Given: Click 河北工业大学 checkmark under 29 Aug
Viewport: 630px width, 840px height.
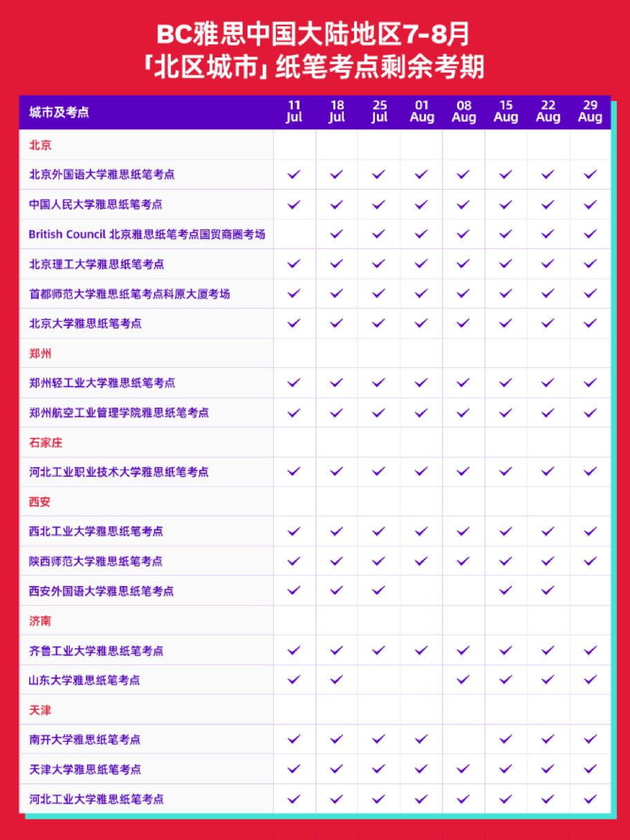Looking at the screenshot, I should [590, 800].
